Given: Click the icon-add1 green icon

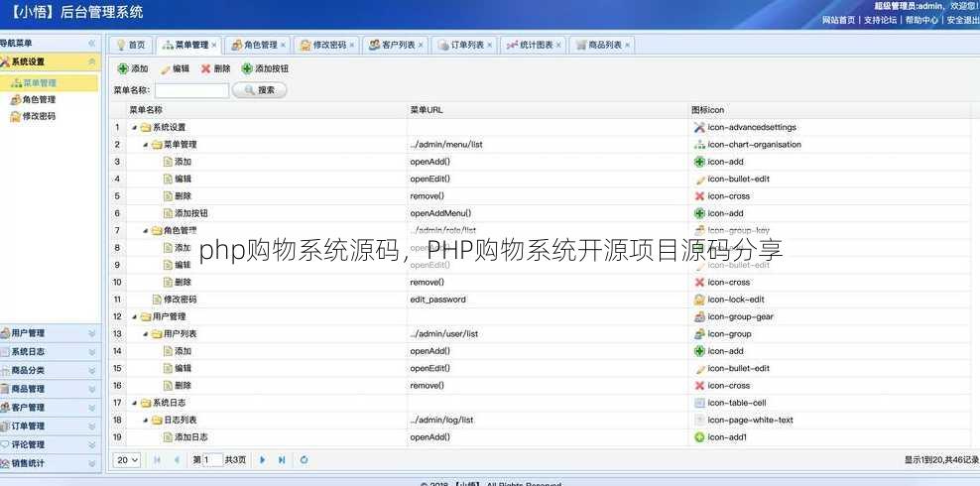Looking at the screenshot, I should click(x=699, y=437).
